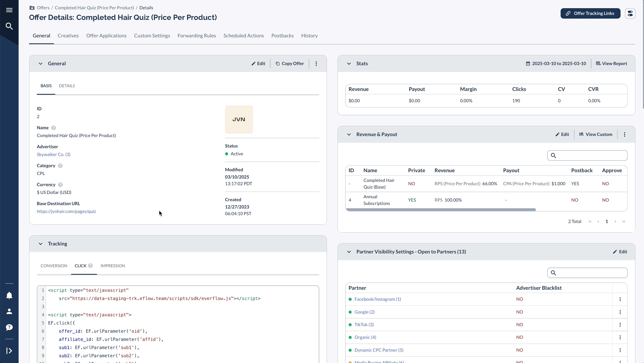Open the TikTok (3) partner link
This screenshot has height=363, width=644.
click(364, 325)
